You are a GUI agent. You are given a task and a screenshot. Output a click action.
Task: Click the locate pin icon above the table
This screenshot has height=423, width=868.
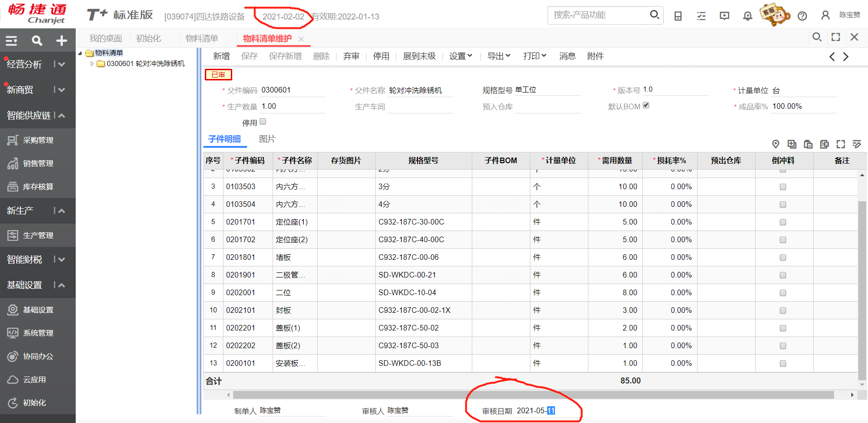tap(776, 144)
